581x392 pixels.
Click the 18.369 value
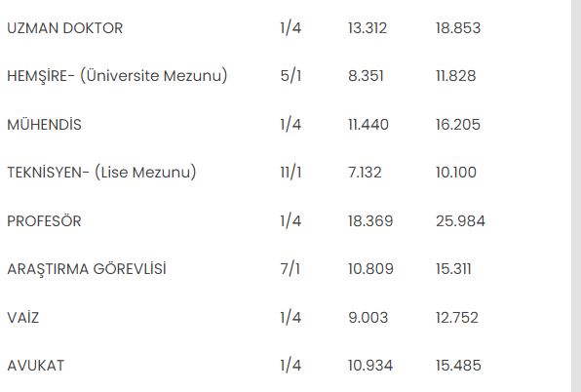[370, 221]
